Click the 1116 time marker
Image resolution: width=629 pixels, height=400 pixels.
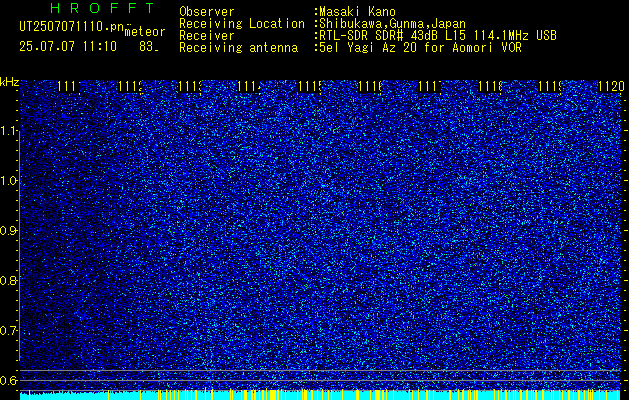coord(370,86)
